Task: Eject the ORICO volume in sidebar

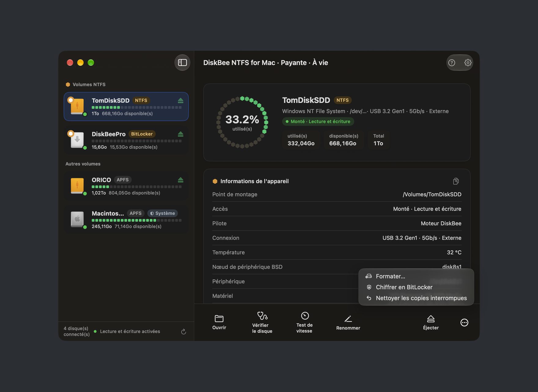Action: [181, 180]
